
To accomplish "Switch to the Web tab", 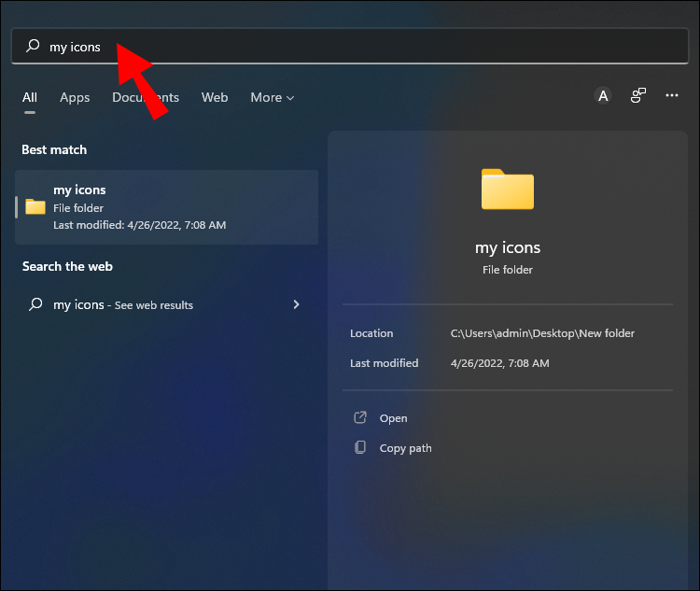I will point(215,97).
